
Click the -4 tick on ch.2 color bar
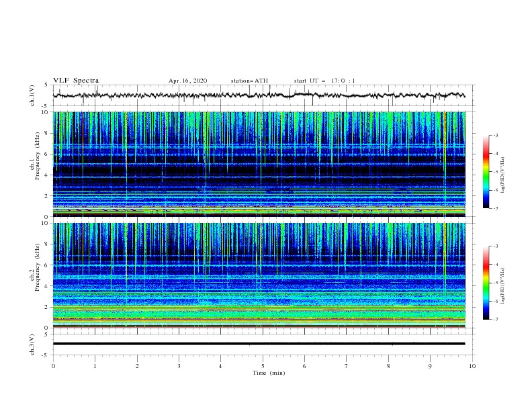click(495, 265)
